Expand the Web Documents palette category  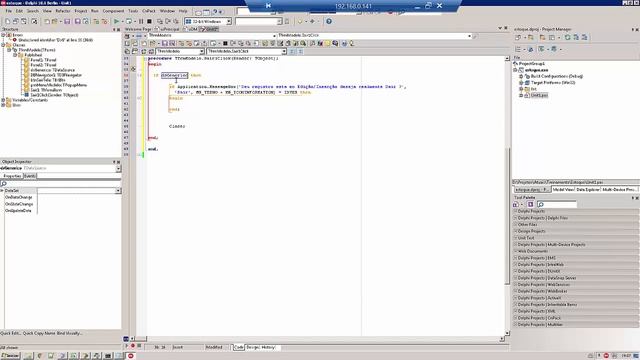pos(576,251)
